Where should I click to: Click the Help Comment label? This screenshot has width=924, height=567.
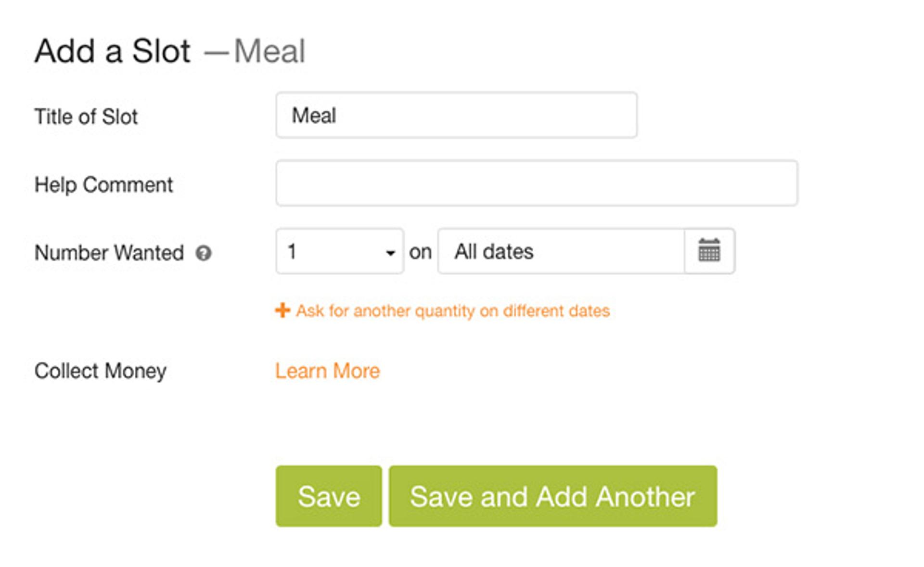[103, 185]
